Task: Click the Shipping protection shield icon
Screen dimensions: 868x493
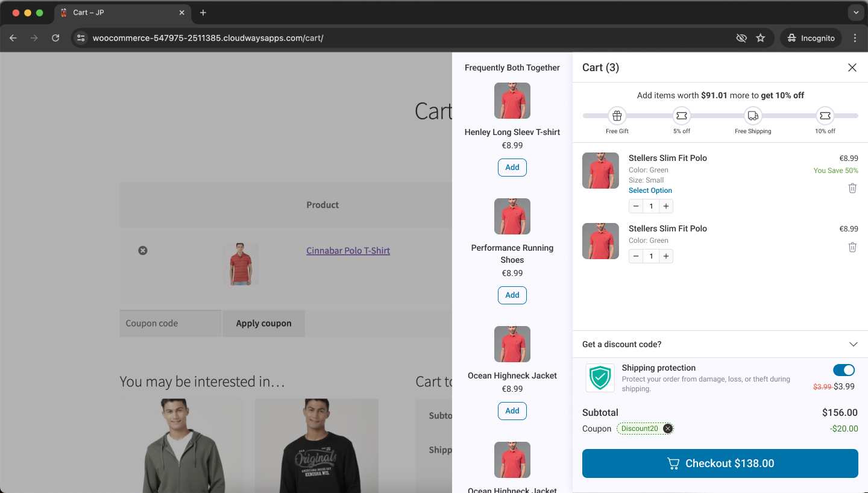Action: (600, 377)
